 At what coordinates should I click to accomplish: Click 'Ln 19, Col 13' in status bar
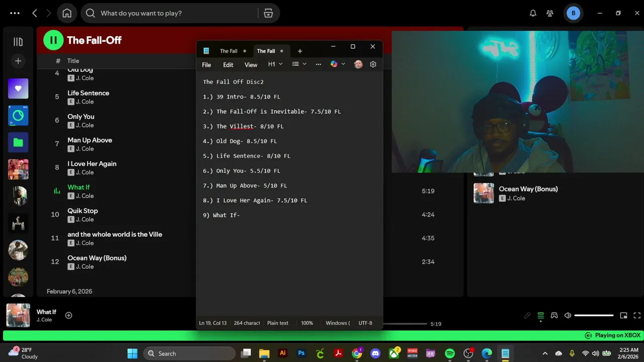(213, 323)
